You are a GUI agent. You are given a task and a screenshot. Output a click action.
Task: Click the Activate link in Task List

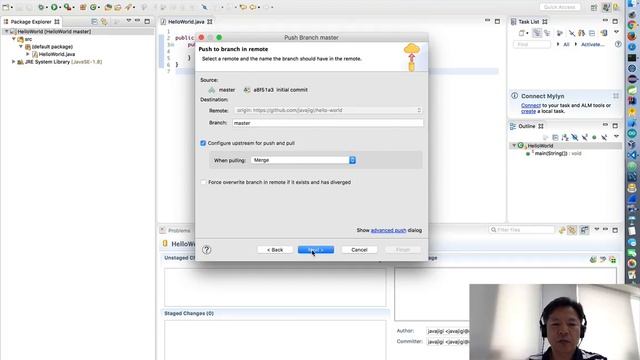[x=593, y=44]
